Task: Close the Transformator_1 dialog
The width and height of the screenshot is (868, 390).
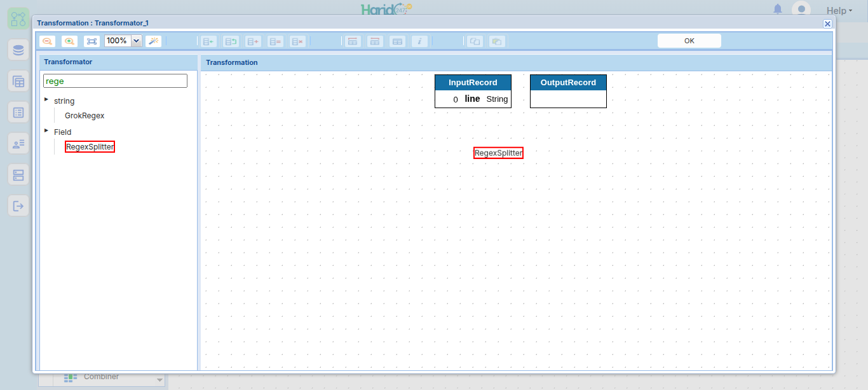Action: 827,24
